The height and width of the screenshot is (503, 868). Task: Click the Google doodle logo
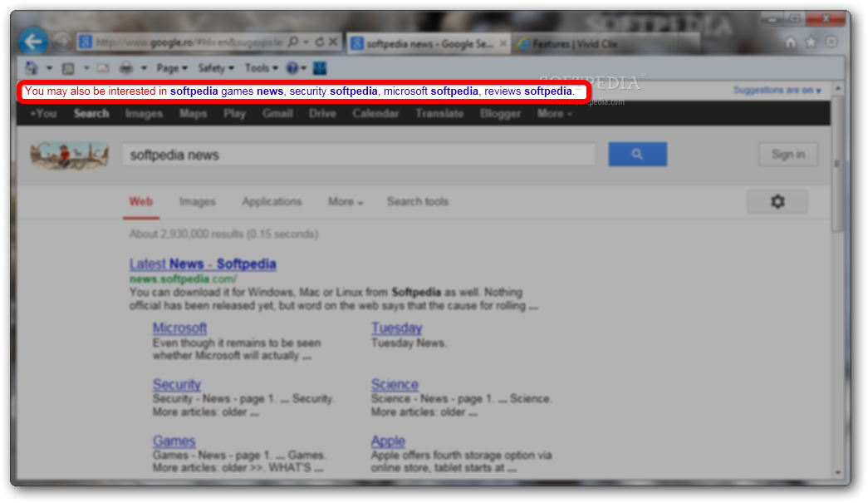(x=69, y=155)
